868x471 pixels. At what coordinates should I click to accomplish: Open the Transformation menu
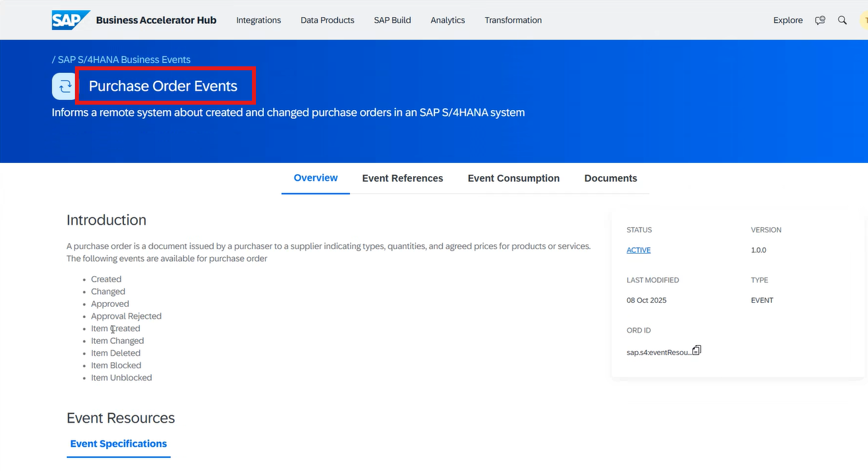point(513,21)
